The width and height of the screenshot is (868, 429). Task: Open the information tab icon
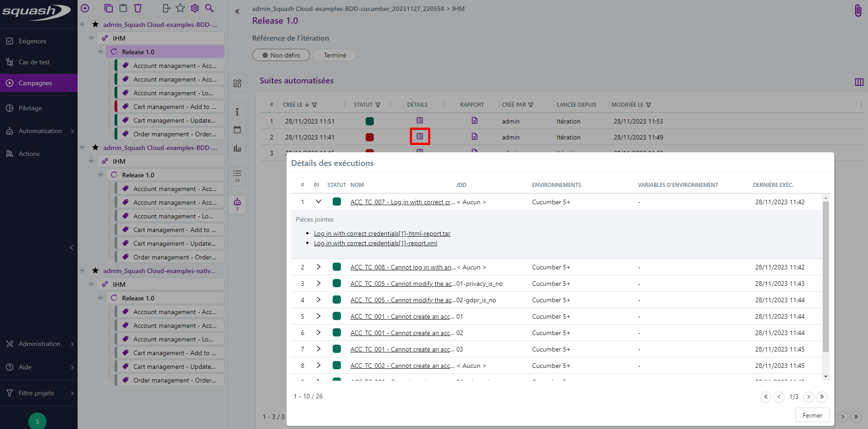(x=237, y=112)
